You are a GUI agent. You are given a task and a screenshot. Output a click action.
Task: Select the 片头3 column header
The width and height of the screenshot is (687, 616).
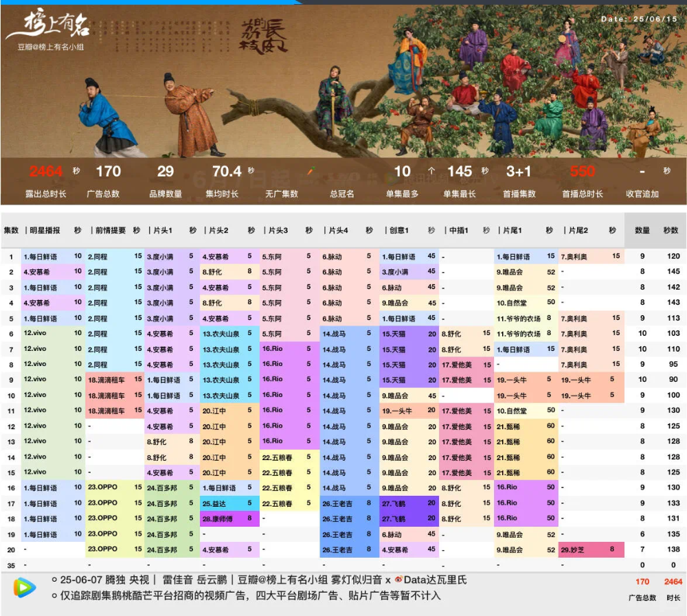278,230
